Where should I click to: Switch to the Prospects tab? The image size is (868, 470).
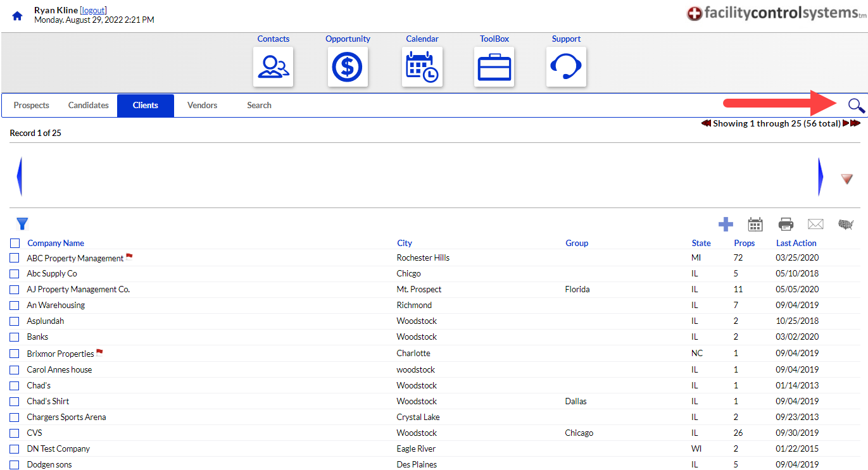tap(31, 106)
